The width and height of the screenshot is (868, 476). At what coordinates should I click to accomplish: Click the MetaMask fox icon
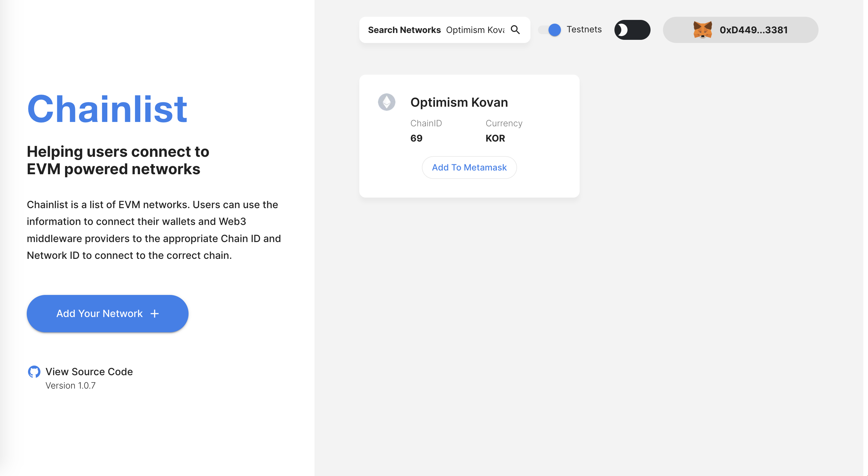[702, 30]
